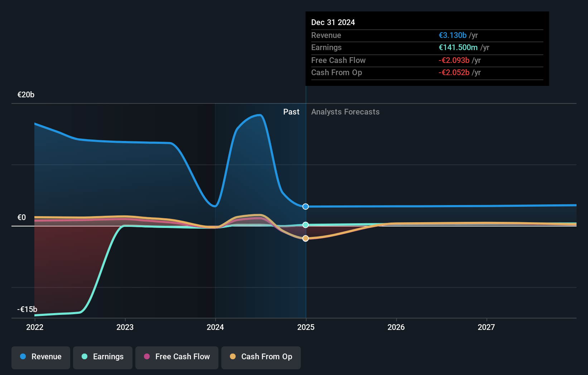This screenshot has width=588, height=375.
Task: Click the €141.500m earnings value in tooltip
Action: (x=458, y=47)
